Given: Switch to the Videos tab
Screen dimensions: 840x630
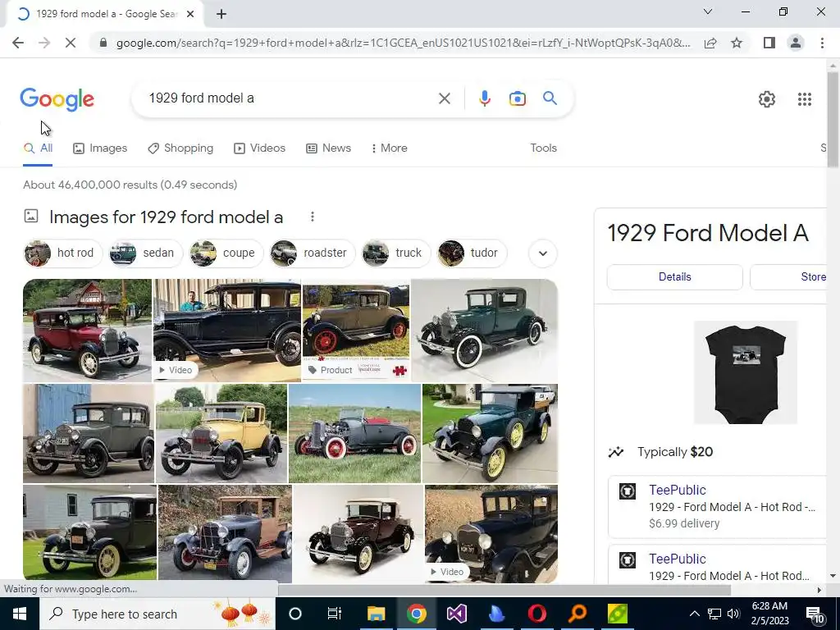Looking at the screenshot, I should point(259,148).
